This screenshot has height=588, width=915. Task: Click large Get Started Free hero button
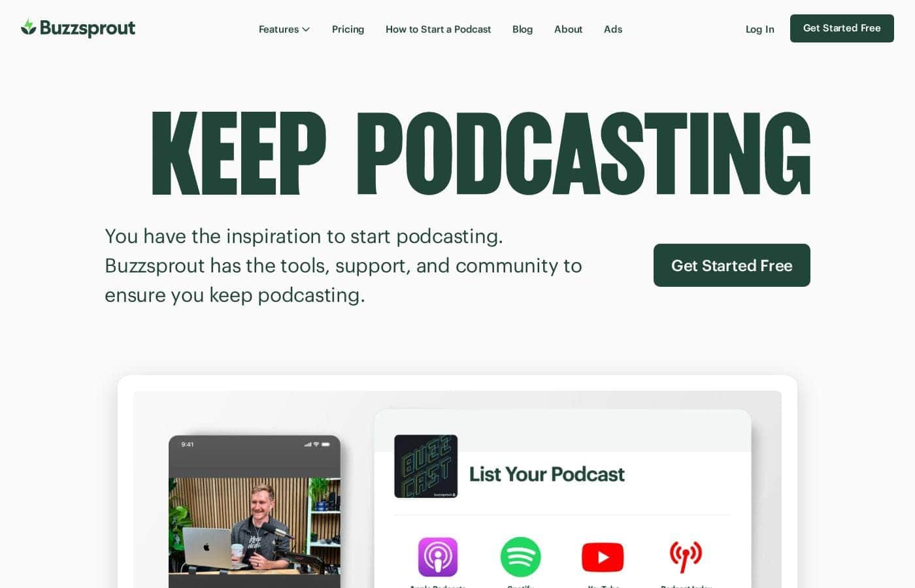pyautogui.click(x=732, y=265)
